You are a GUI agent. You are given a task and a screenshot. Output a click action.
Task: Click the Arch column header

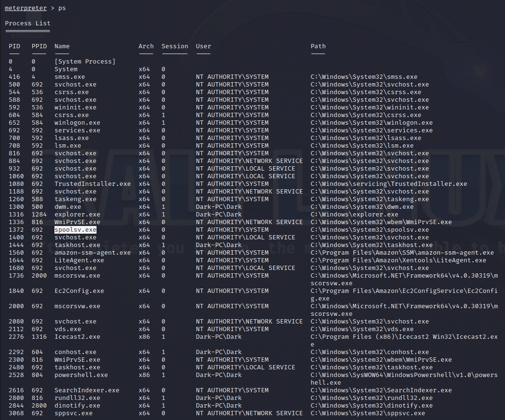[146, 46]
